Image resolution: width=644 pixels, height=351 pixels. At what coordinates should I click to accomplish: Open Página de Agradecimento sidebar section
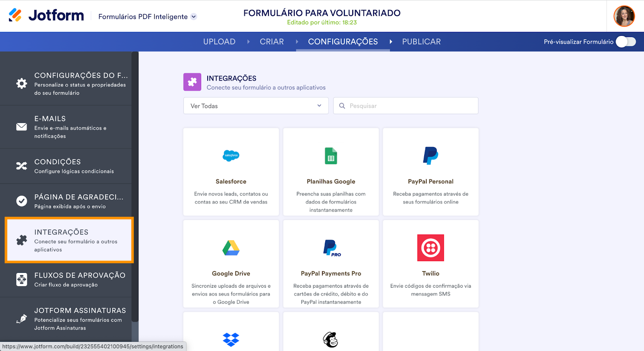point(66,201)
